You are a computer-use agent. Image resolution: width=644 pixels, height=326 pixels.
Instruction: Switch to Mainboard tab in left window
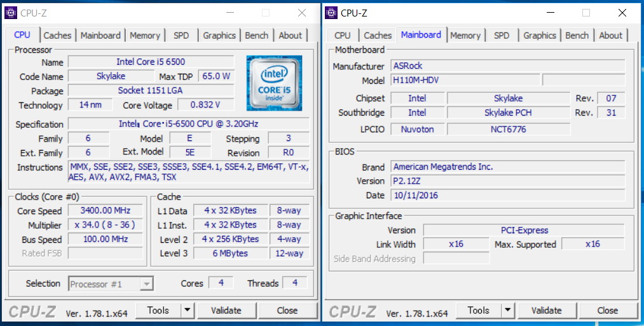pyautogui.click(x=100, y=36)
